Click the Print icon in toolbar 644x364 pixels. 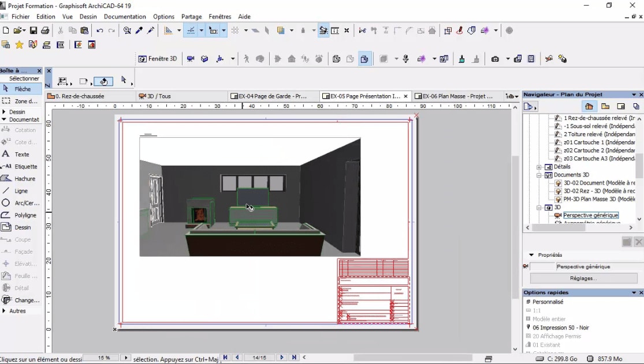45,31
